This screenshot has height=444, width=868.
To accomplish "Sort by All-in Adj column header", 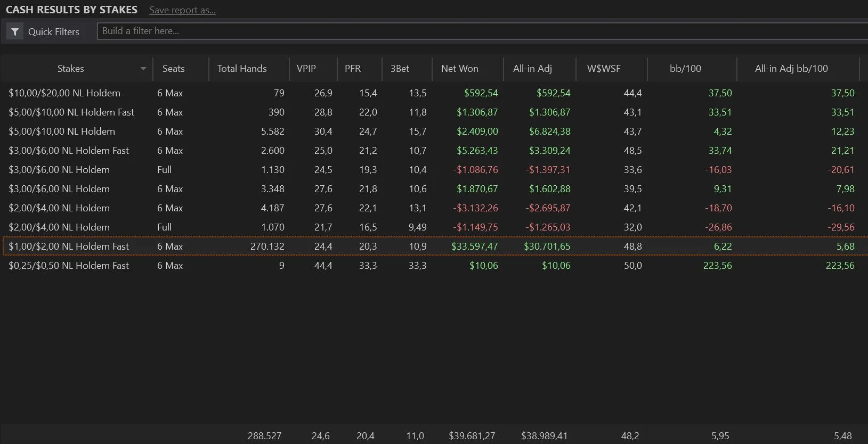I will (532, 69).
